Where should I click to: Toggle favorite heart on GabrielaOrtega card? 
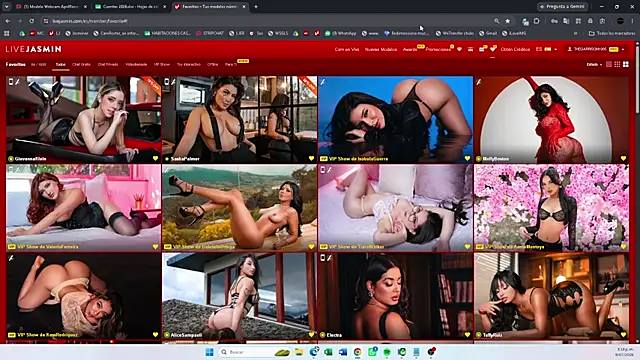click(x=311, y=247)
